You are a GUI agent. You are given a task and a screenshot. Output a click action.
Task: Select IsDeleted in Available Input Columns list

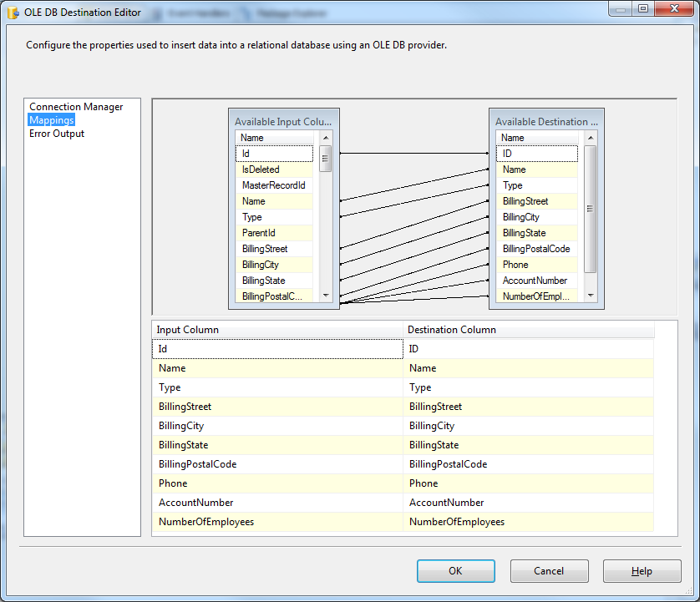point(261,169)
